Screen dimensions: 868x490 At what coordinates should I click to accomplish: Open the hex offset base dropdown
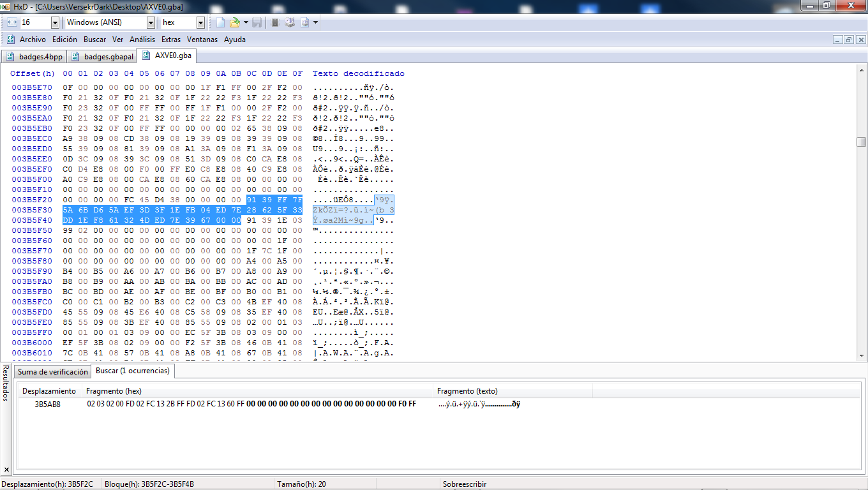[200, 22]
